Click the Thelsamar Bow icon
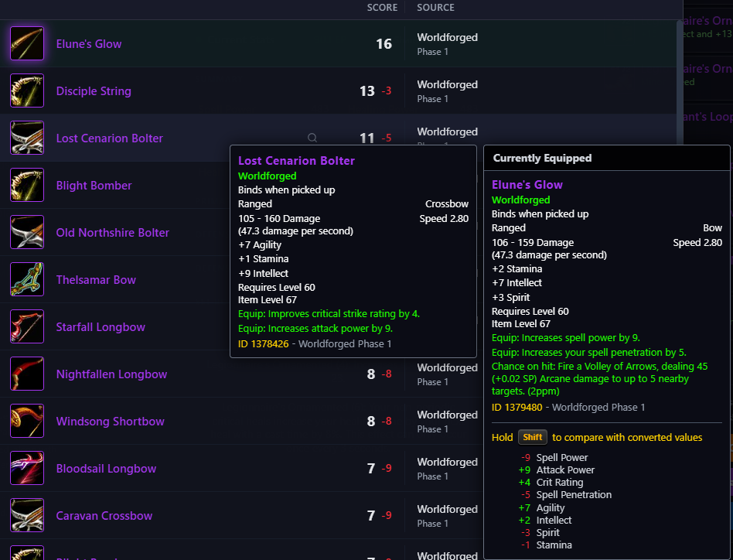This screenshot has width=733, height=560. coord(27,279)
